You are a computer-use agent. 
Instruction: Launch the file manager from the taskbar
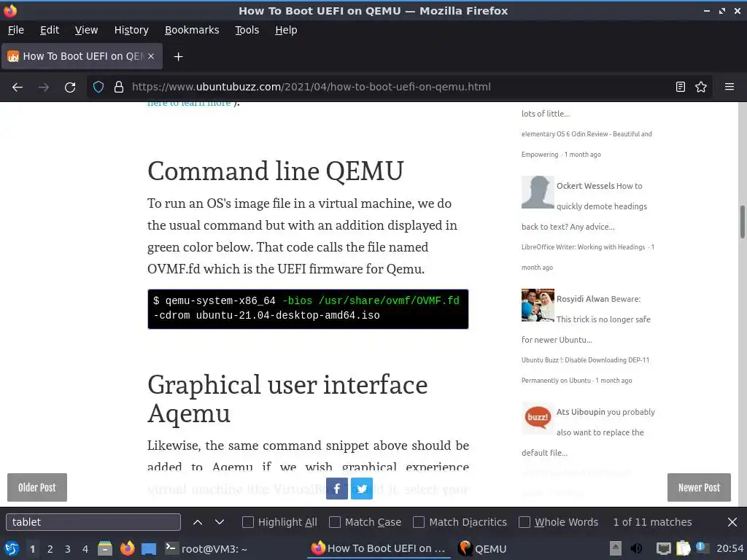pos(105,548)
